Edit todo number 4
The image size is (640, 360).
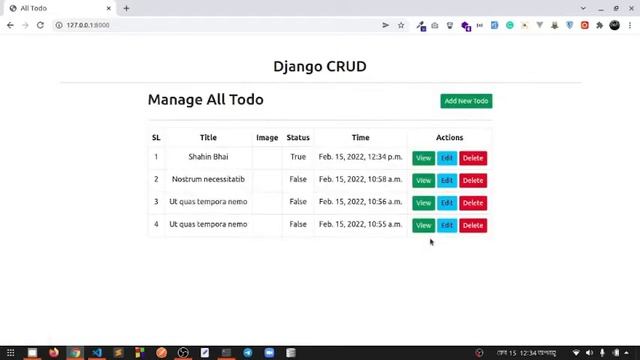pyautogui.click(x=447, y=225)
